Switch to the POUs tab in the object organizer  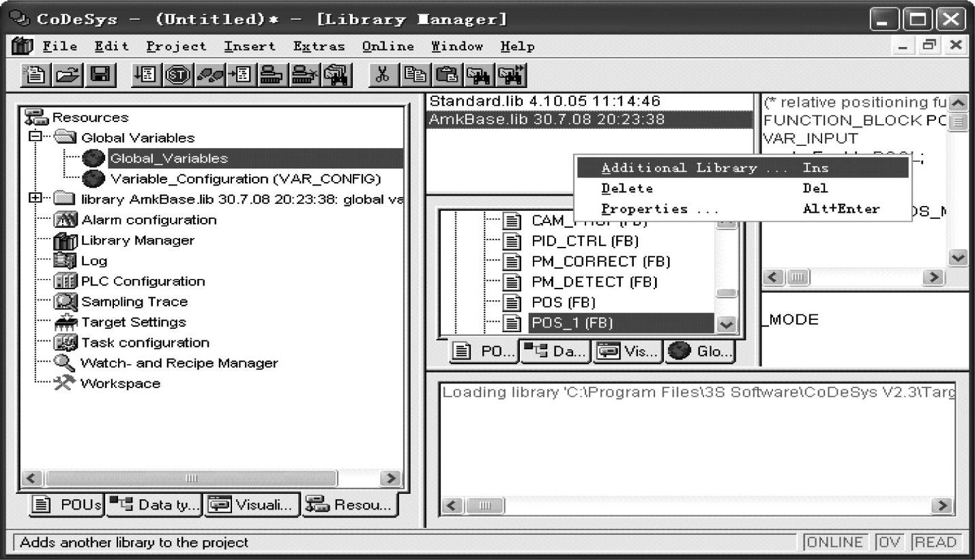[x=66, y=505]
